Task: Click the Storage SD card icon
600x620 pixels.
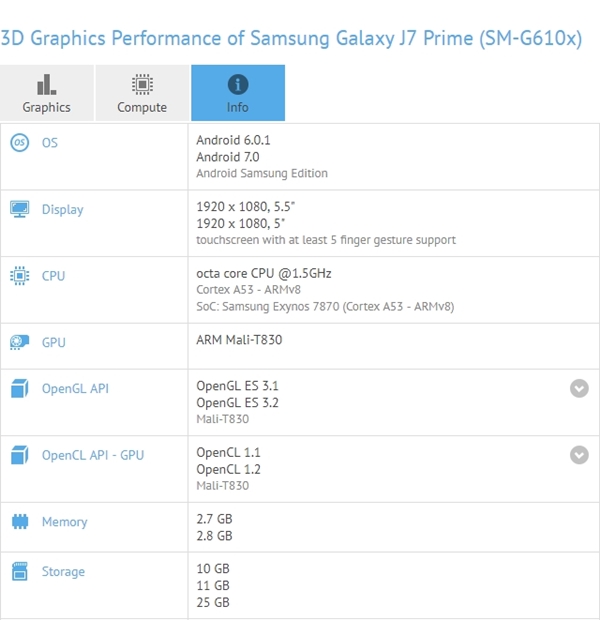Action: (20, 571)
